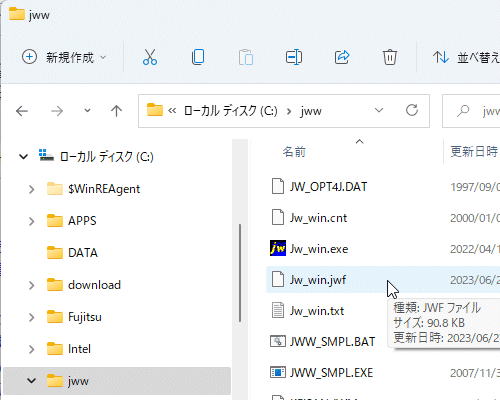
Task: Click the search box for jww
Action: click(471, 111)
